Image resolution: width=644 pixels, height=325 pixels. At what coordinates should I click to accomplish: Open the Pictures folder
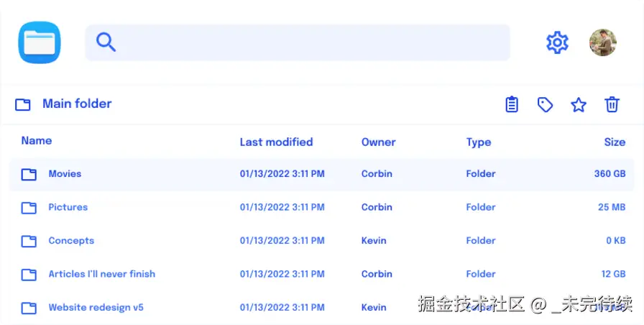(x=68, y=207)
